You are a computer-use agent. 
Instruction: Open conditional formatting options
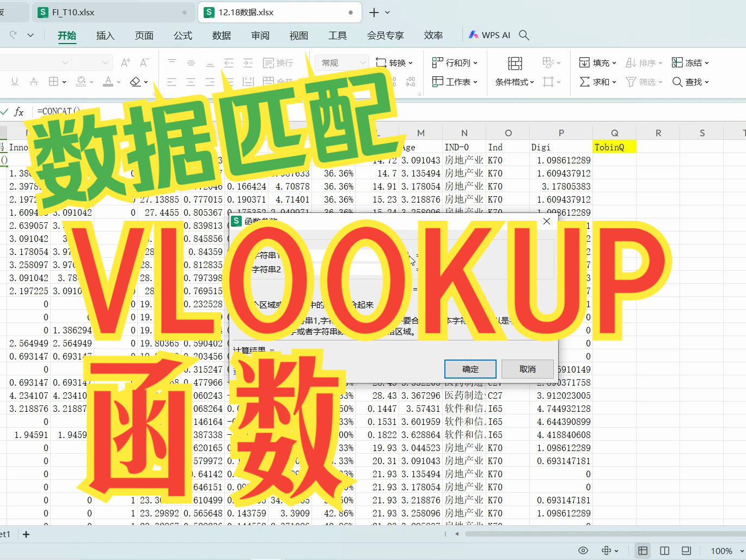tap(512, 82)
